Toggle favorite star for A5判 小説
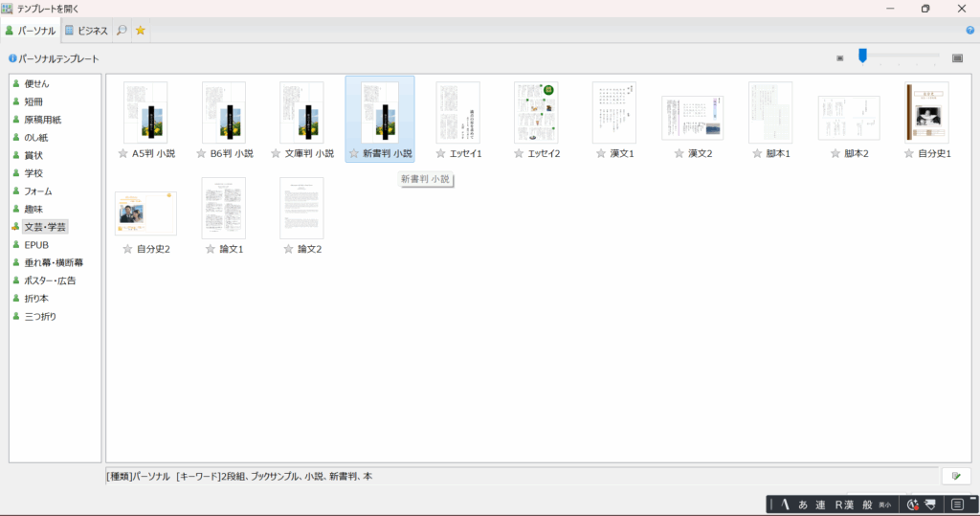 (122, 153)
